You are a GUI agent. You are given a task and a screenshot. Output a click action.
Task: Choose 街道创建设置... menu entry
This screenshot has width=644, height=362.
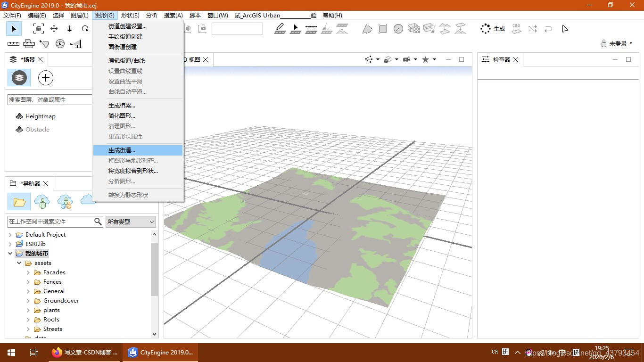pyautogui.click(x=138, y=26)
